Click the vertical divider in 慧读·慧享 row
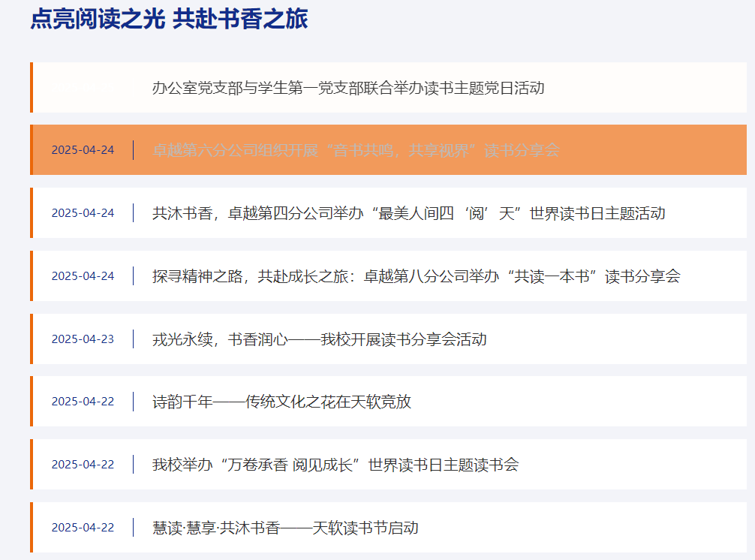 (x=133, y=528)
